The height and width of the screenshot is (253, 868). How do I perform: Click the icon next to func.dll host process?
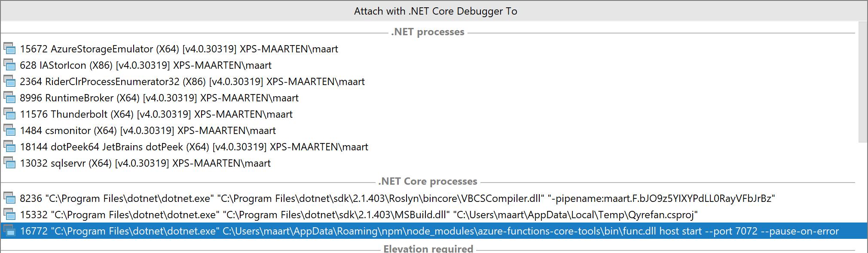tap(10, 231)
